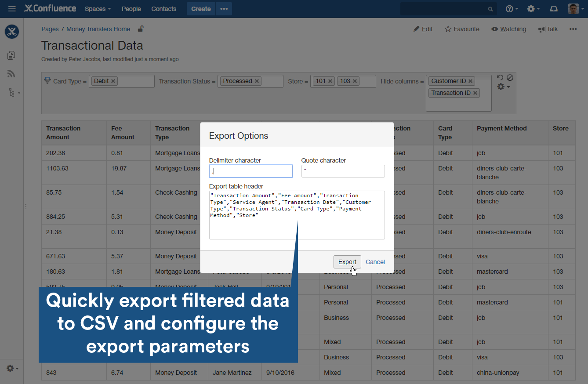Click the Export button in the dialog

pyautogui.click(x=347, y=261)
